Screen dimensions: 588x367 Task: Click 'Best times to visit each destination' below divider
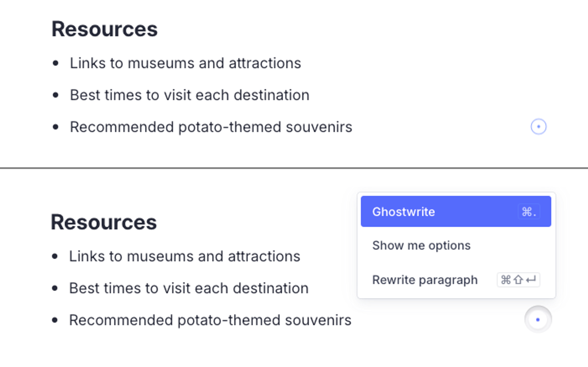point(189,288)
